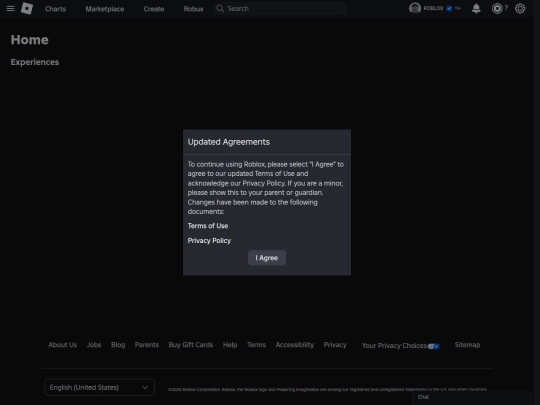Click the ROBLOX profile avatar

point(415,8)
